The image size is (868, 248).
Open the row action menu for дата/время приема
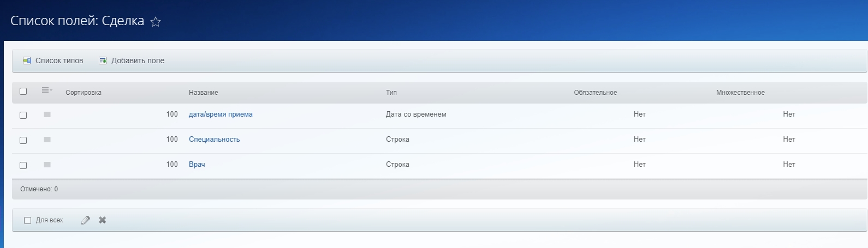click(47, 114)
